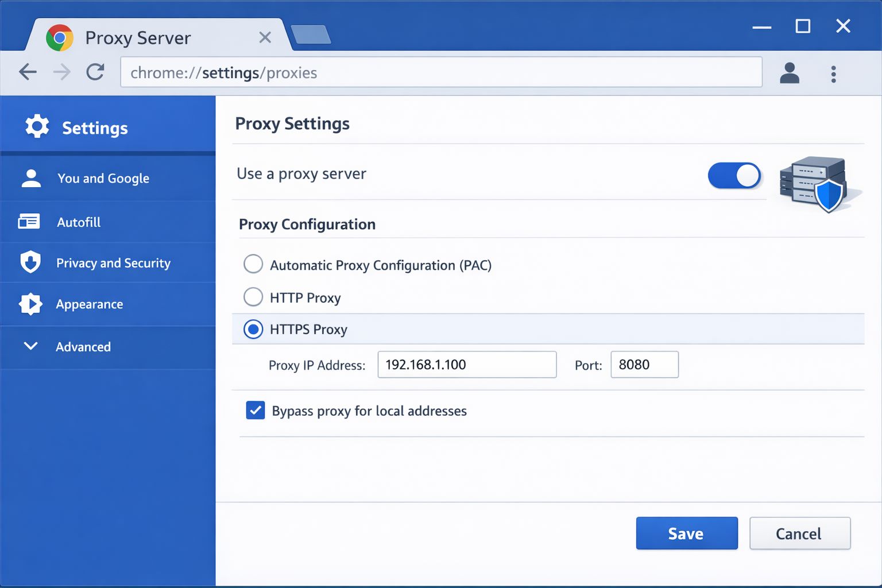
Task: Open You and Google settings
Action: (x=108, y=179)
